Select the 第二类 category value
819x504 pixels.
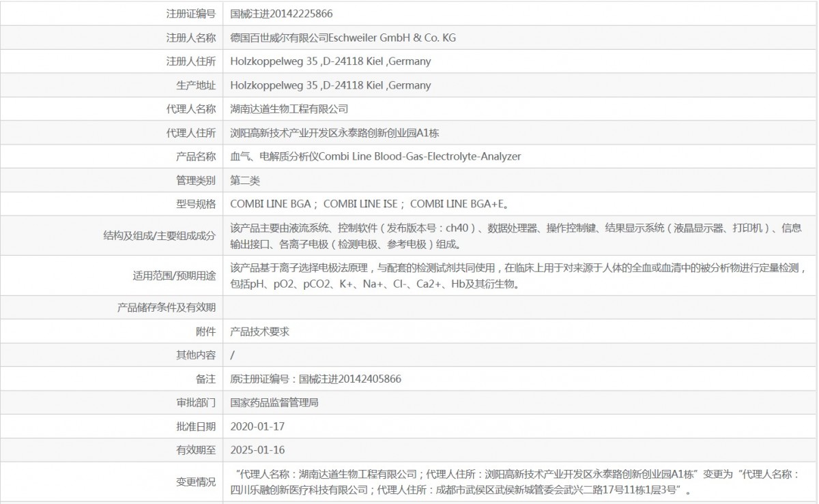coord(245,181)
